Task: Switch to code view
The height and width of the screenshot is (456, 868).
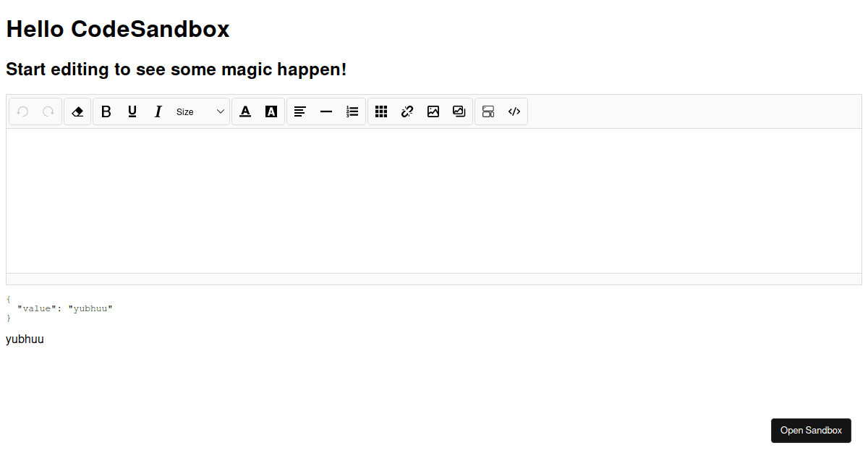Action: click(x=514, y=111)
